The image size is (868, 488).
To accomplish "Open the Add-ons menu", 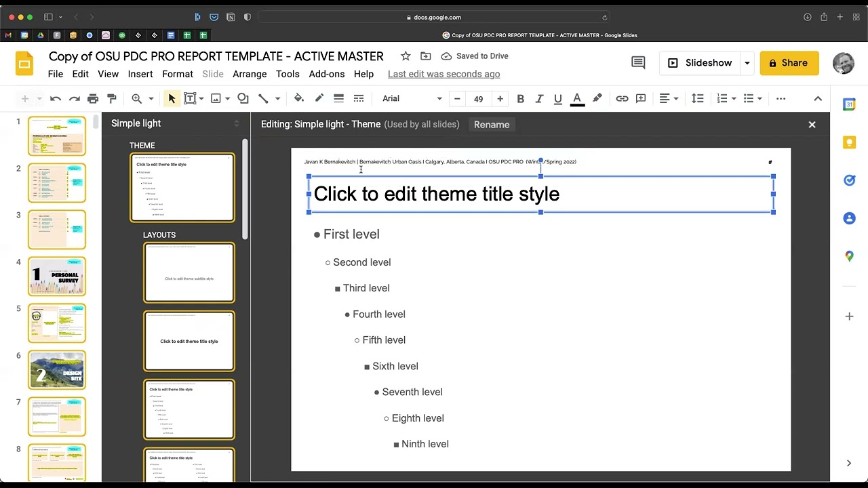I will point(327,74).
